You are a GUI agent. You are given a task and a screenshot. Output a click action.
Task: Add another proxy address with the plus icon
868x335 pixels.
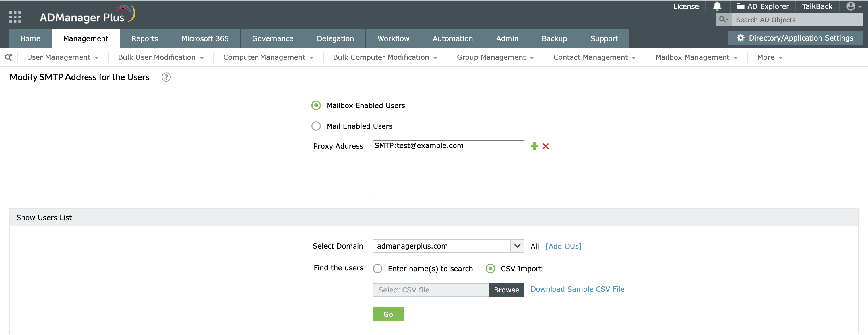(534, 146)
